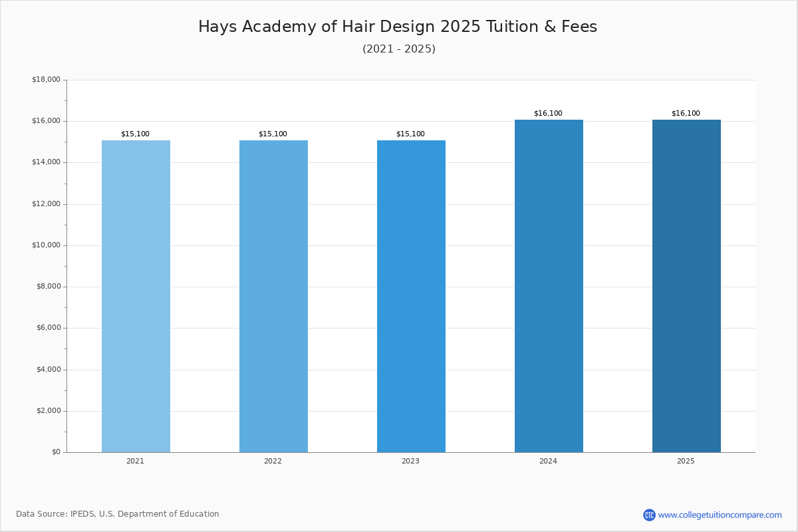Click the $16,100 label above 2024

pos(548,113)
